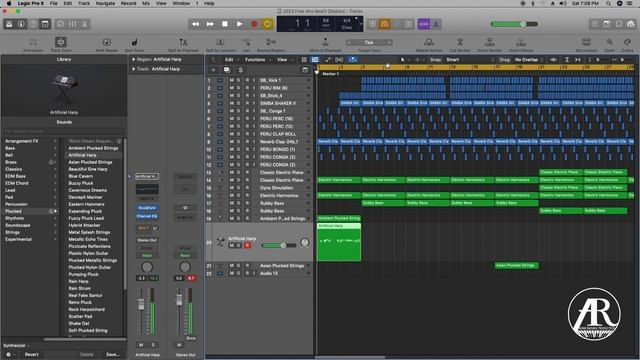Click the Zoom magnifier toolbar icon
This screenshot has height=360, width=640.
[609, 42]
